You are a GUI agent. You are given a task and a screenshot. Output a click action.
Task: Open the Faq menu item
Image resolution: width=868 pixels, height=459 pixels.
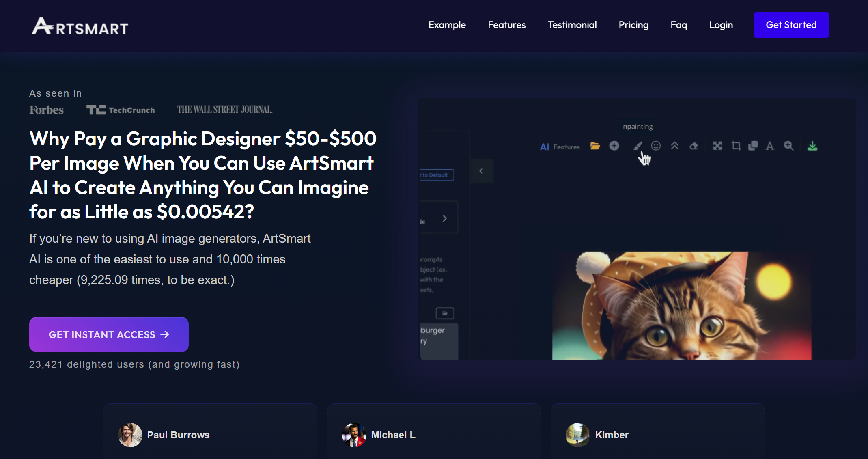(x=679, y=25)
